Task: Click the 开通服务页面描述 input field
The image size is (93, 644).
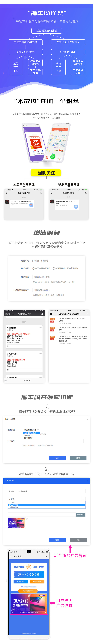Action: pyautogui.click(x=59, y=290)
